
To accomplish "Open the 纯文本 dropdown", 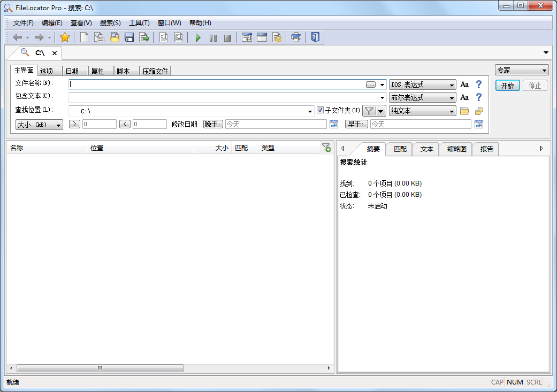I will (422, 111).
